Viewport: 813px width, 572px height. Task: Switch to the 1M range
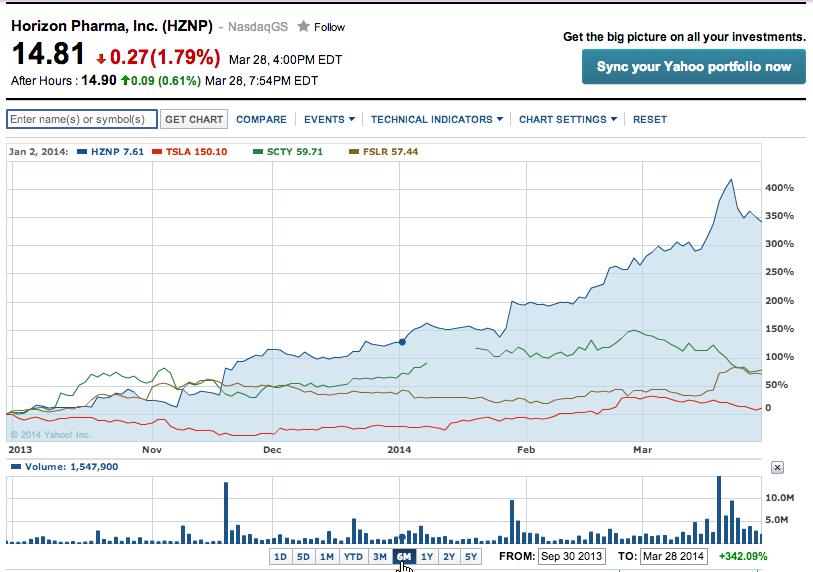tap(327, 556)
